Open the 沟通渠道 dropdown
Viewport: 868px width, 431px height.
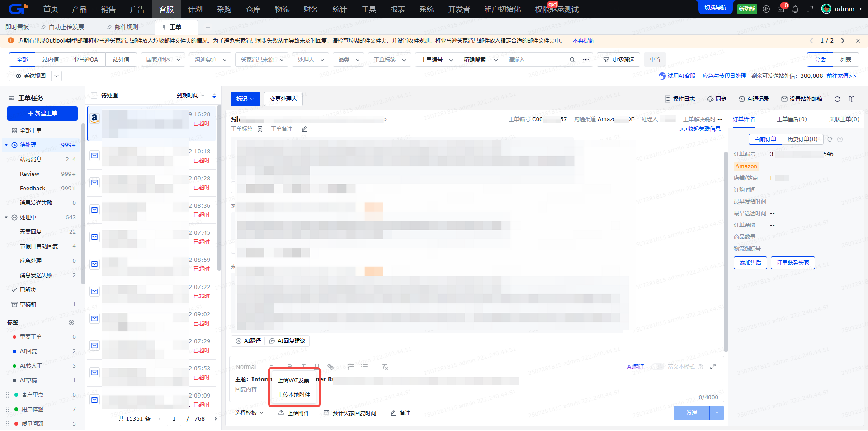tap(210, 60)
